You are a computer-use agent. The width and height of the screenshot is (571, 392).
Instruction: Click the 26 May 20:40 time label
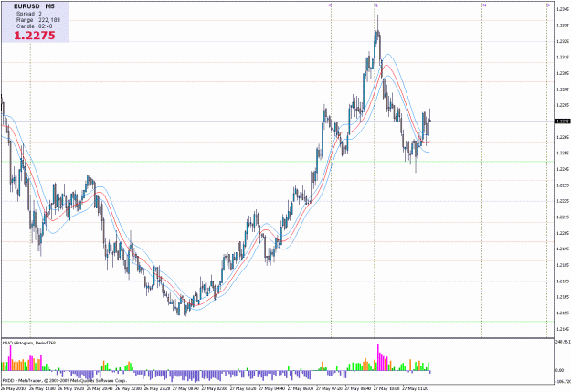pos(100,388)
